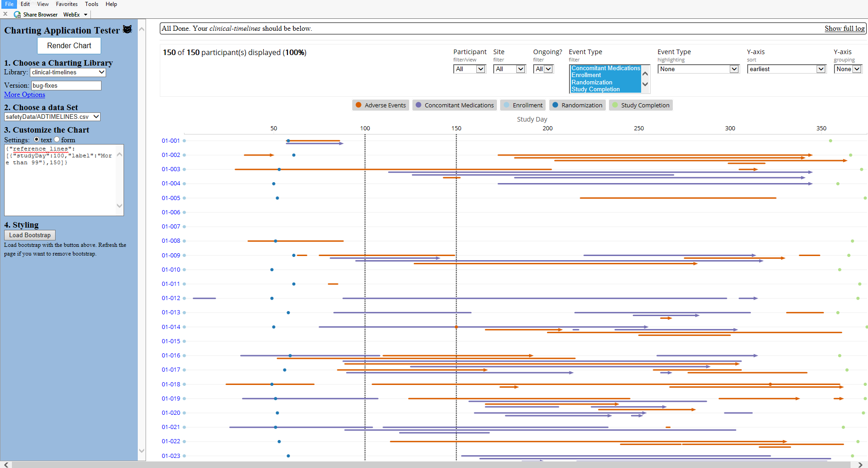Click the Share Browser globe icon
The width and height of the screenshot is (868, 468).
point(17,14)
